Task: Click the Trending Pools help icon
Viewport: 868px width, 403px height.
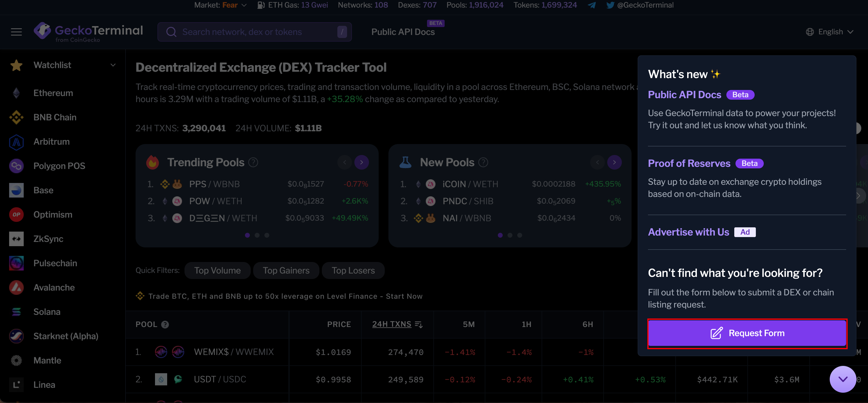Action: point(253,162)
